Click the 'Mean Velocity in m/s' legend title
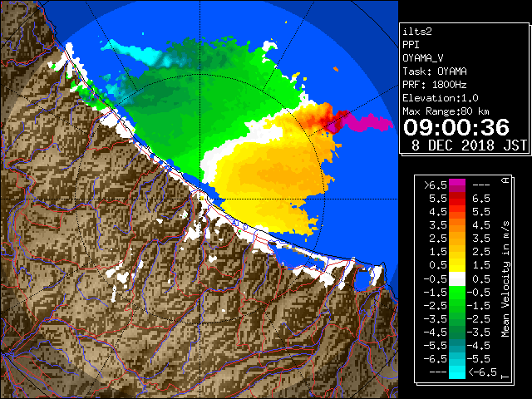Viewport: 532px width, 399px height. click(505, 279)
